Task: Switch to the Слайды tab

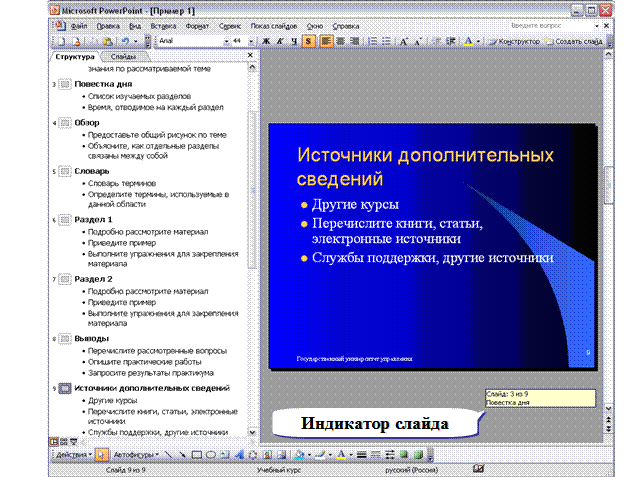Action: point(123,57)
